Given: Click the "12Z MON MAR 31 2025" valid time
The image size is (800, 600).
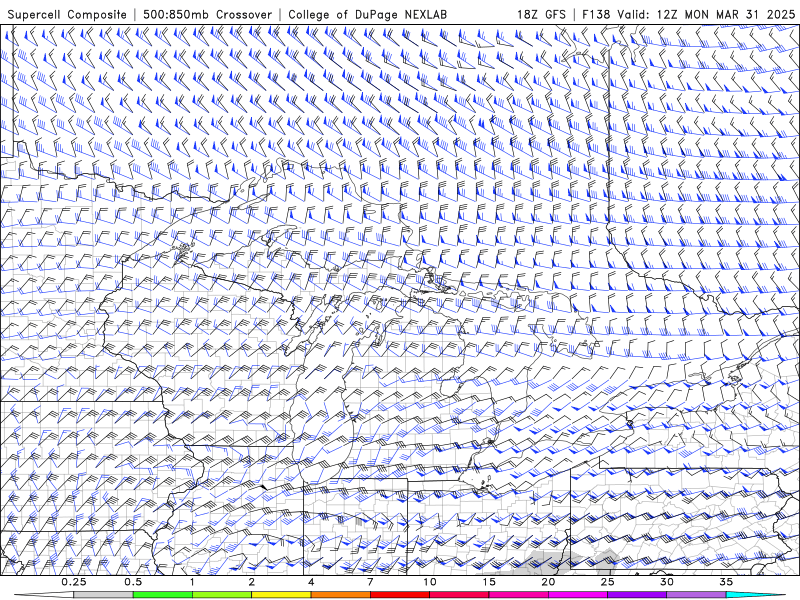Looking at the screenshot, I should coord(726,15).
